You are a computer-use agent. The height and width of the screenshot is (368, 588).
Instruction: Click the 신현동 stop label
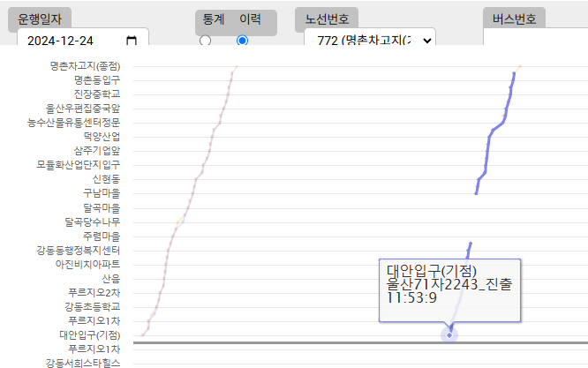point(106,178)
